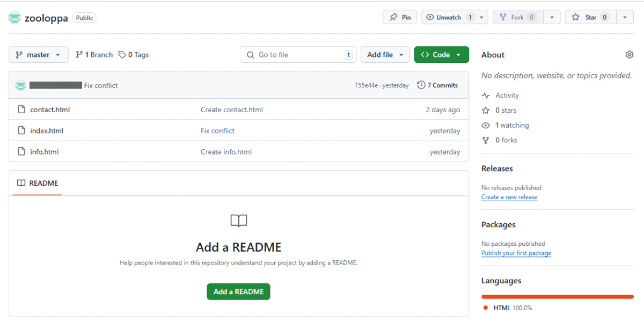Open the 7 Commits history
The width and height of the screenshot is (644, 322).
click(437, 85)
